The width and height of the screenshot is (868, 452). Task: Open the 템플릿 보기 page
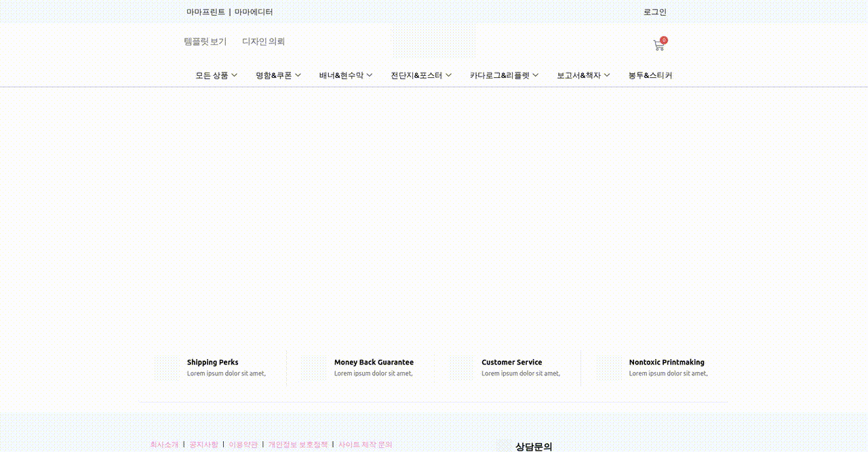pyautogui.click(x=205, y=41)
